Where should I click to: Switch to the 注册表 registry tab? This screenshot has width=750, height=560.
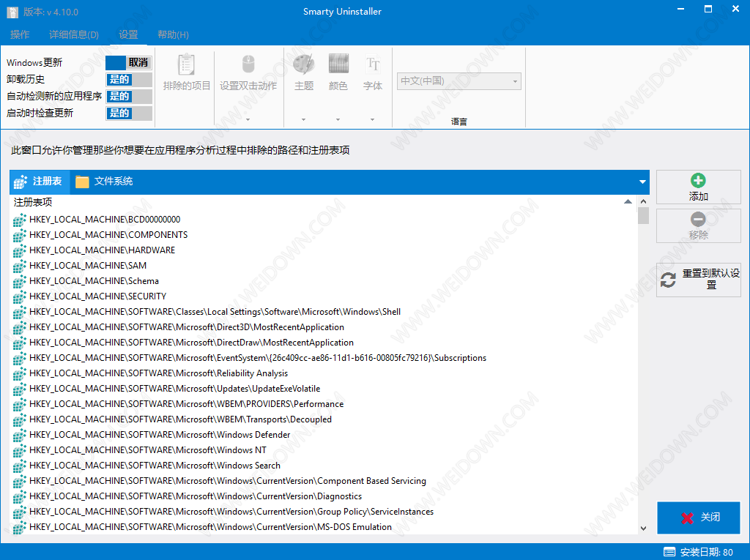(40, 182)
